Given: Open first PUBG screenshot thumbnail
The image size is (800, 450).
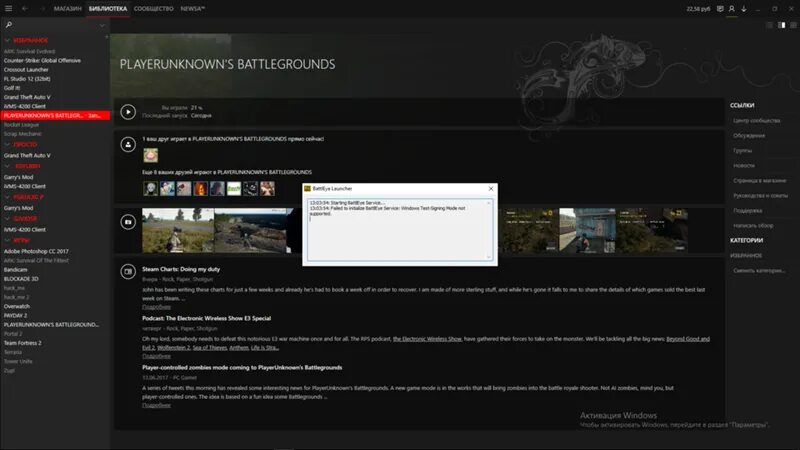Looking at the screenshot, I should click(178, 231).
